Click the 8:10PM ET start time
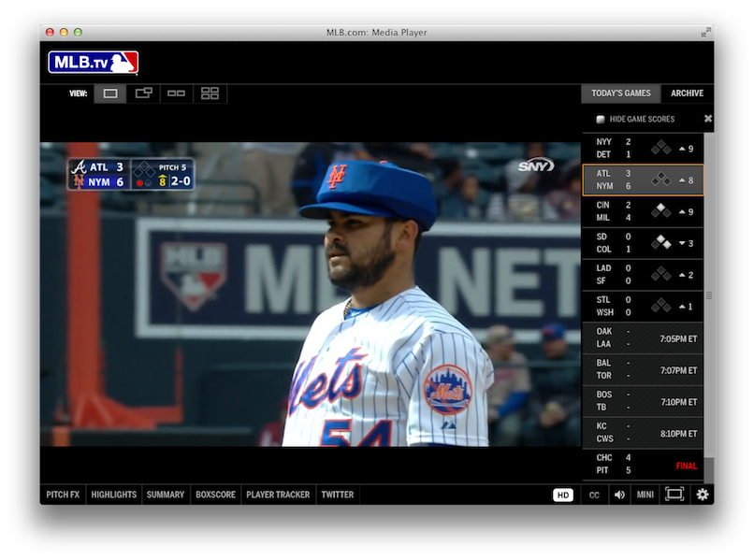Image resolution: width=754 pixels, height=560 pixels. point(678,434)
